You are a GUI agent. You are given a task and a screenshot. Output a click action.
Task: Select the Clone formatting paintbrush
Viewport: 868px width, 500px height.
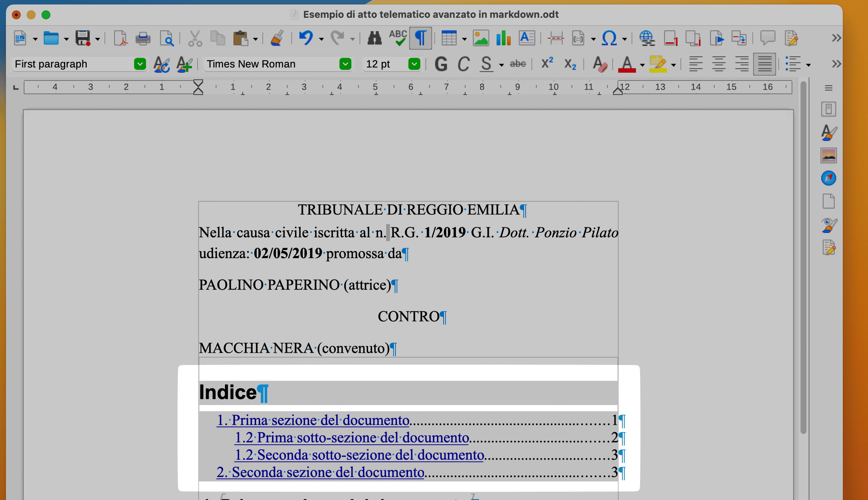point(277,38)
